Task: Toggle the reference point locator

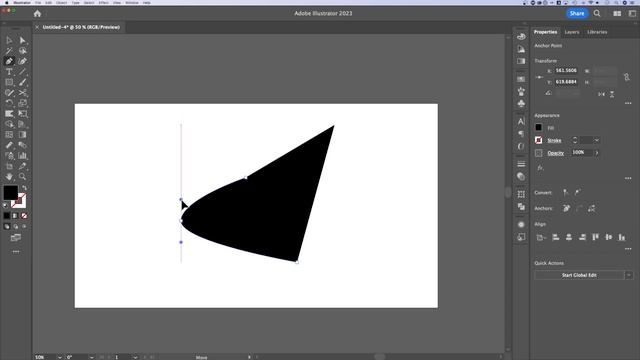Action: [x=539, y=77]
